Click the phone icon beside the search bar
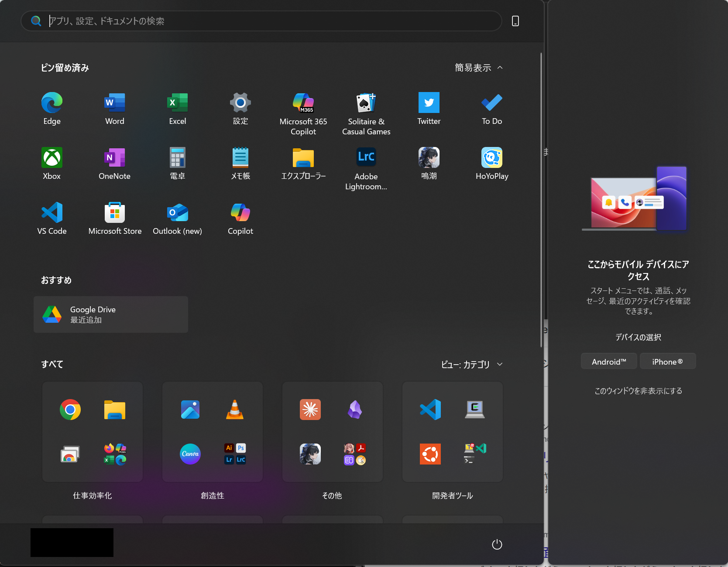Viewport: 728px width, 567px height. click(x=515, y=20)
